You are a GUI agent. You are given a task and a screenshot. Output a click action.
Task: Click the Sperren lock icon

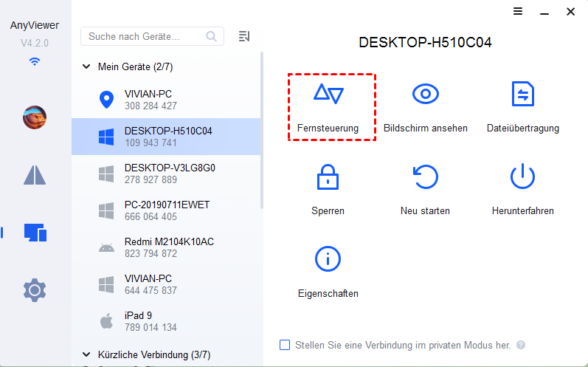pyautogui.click(x=328, y=176)
